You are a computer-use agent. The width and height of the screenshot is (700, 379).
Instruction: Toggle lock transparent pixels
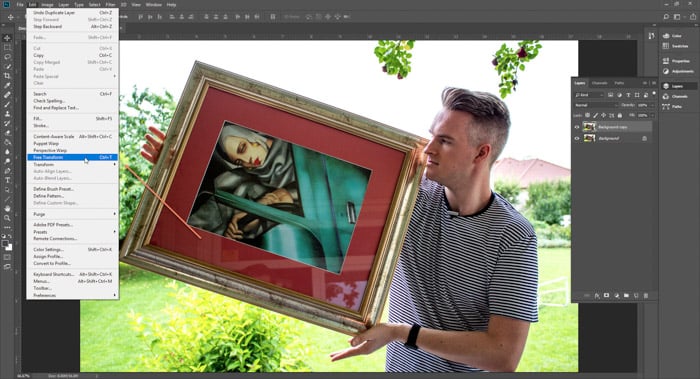588,115
